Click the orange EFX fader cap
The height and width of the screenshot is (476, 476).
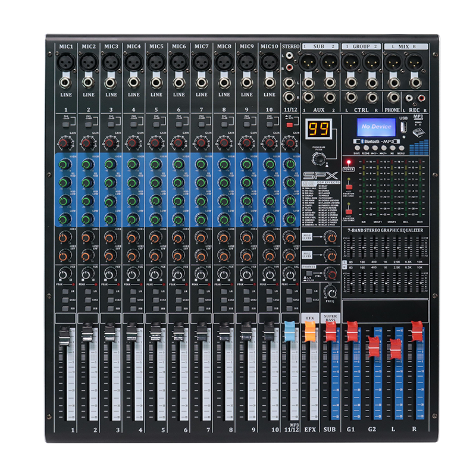(310, 331)
